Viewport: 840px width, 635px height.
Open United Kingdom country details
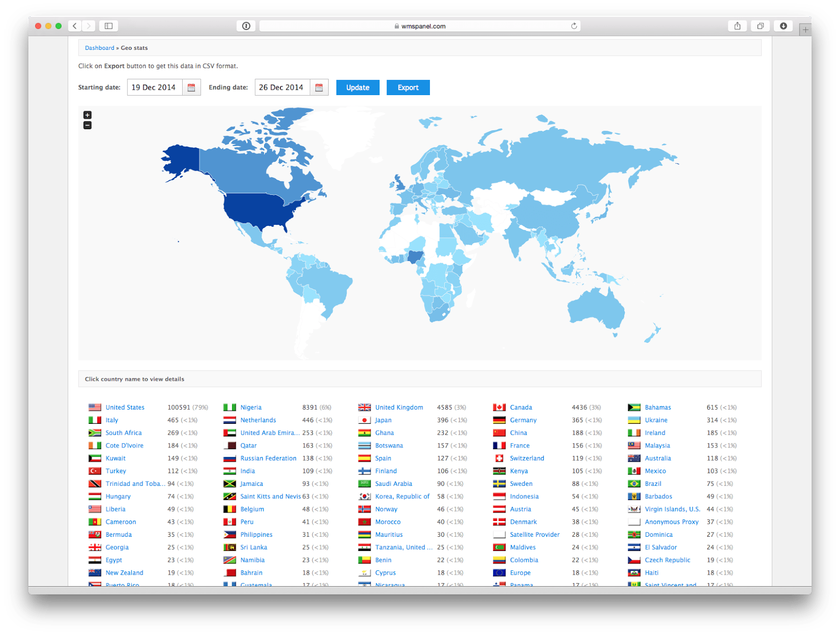click(399, 408)
